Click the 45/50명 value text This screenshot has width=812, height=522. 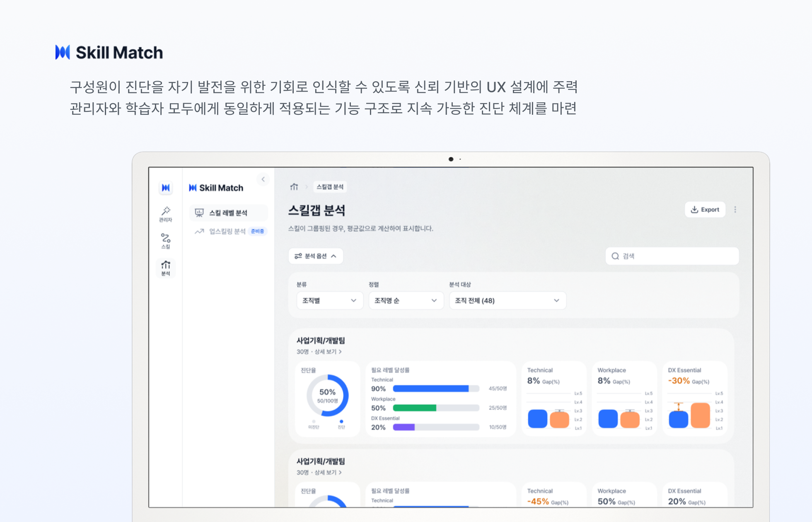(x=498, y=389)
